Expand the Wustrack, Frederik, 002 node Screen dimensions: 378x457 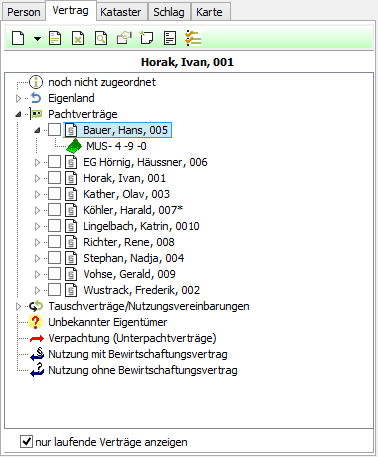[37, 290]
